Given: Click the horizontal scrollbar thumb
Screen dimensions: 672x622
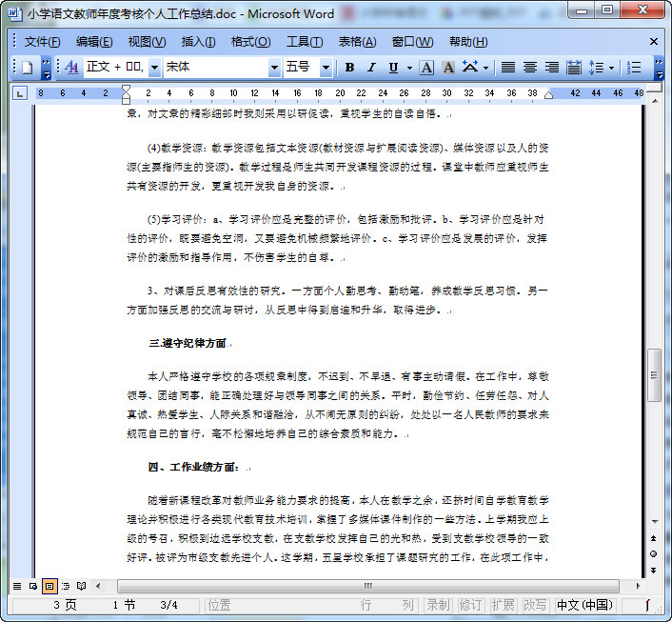Looking at the screenshot, I should pos(368,586).
